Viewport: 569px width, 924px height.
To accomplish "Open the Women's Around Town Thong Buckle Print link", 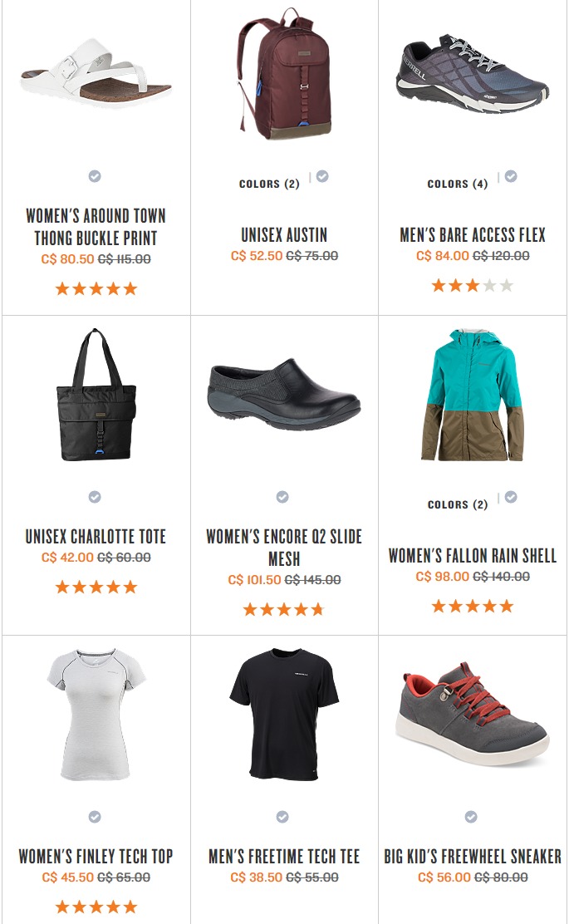I will [96, 227].
